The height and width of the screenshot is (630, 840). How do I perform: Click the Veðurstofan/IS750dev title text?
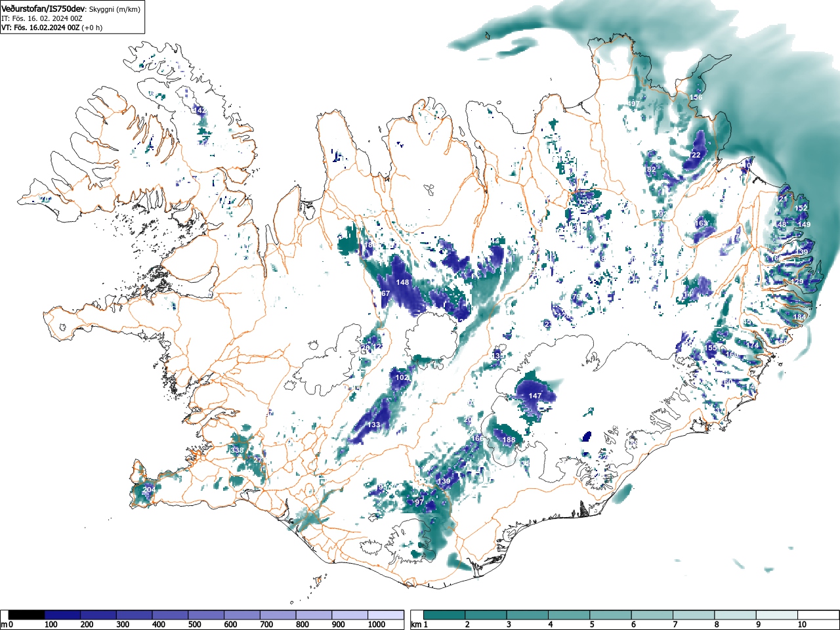43,9
